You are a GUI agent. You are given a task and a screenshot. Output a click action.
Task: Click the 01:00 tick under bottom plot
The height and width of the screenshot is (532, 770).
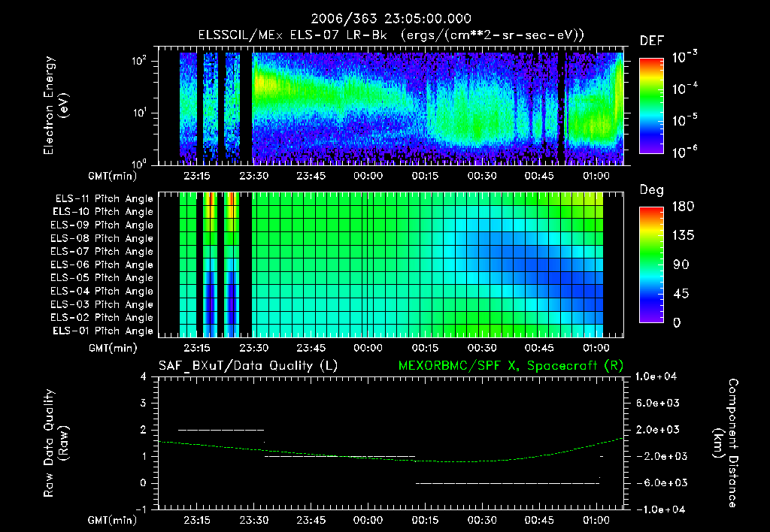point(596,520)
